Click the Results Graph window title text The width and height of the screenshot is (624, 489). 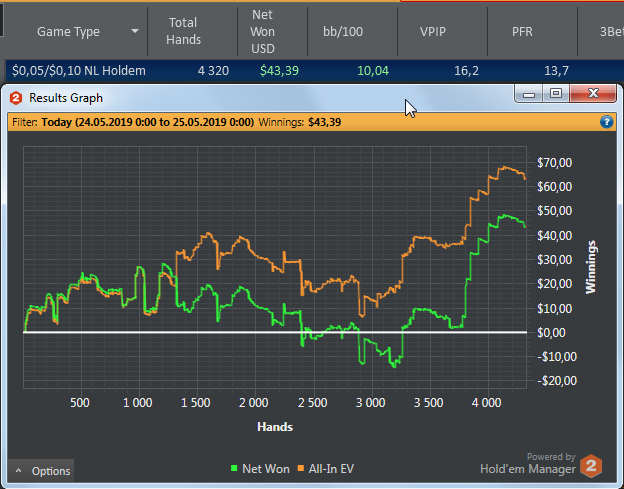[66, 98]
